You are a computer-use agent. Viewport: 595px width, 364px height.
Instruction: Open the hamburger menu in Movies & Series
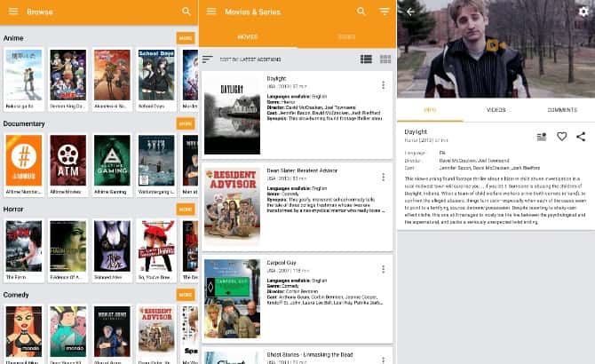coord(211,12)
